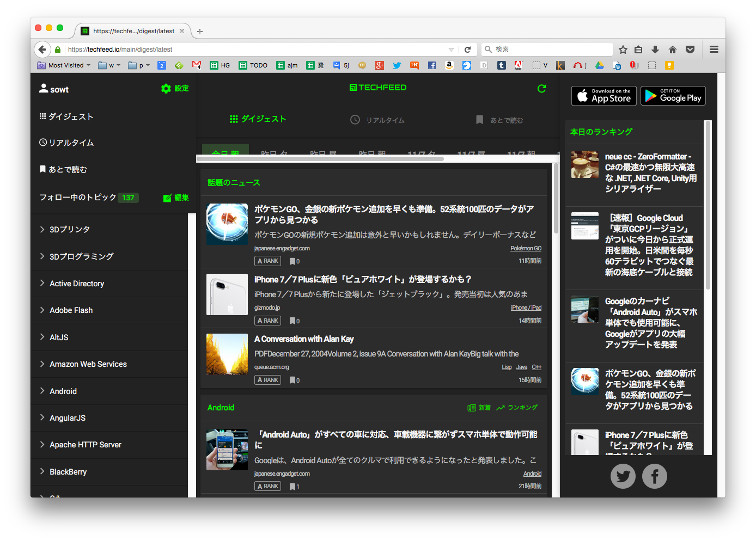Open Firefox downloads arrow icon

click(x=655, y=50)
